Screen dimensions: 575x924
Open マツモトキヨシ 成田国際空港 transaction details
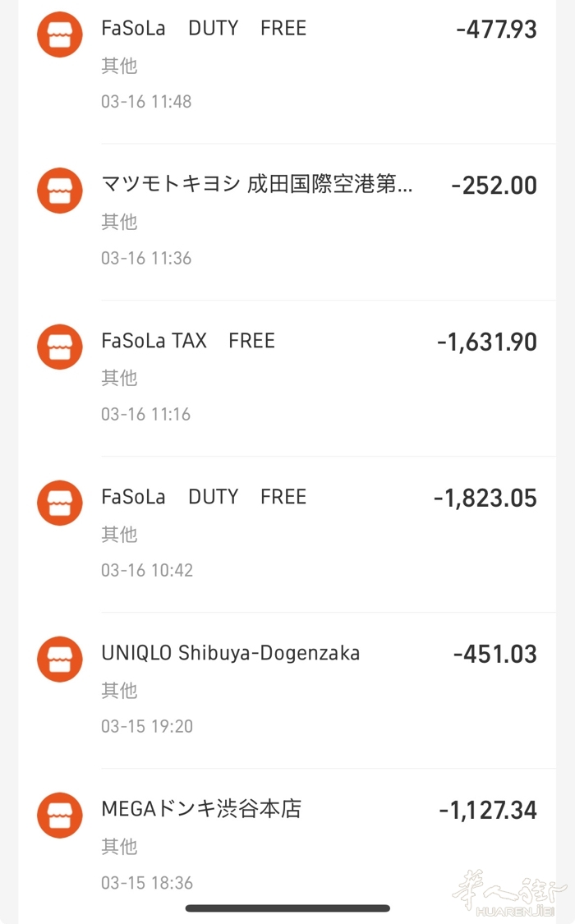point(256,185)
